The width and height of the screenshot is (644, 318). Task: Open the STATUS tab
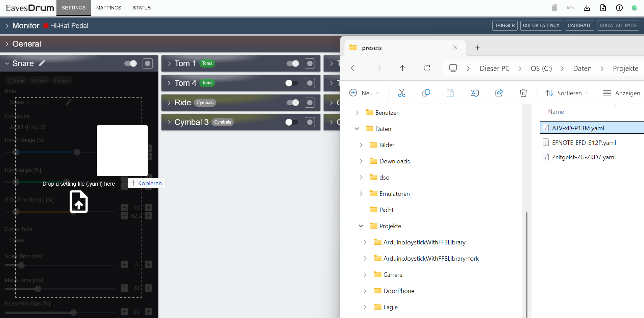click(142, 8)
